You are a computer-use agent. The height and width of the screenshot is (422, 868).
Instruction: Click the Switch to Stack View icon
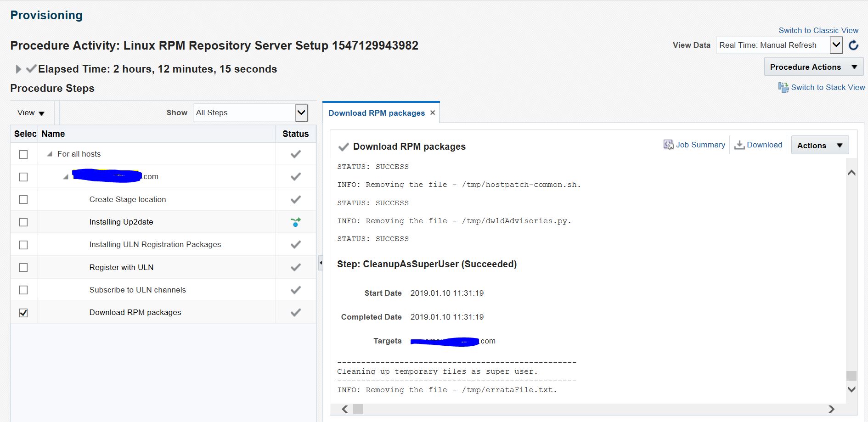783,87
